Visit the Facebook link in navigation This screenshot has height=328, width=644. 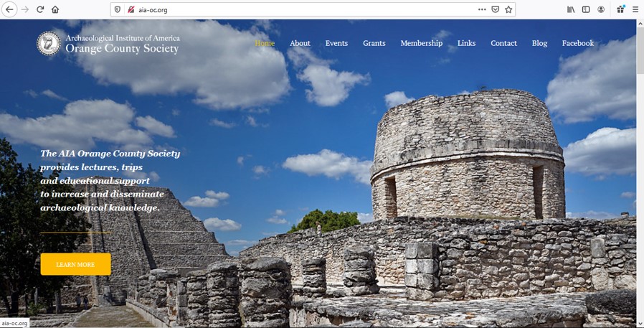577,43
